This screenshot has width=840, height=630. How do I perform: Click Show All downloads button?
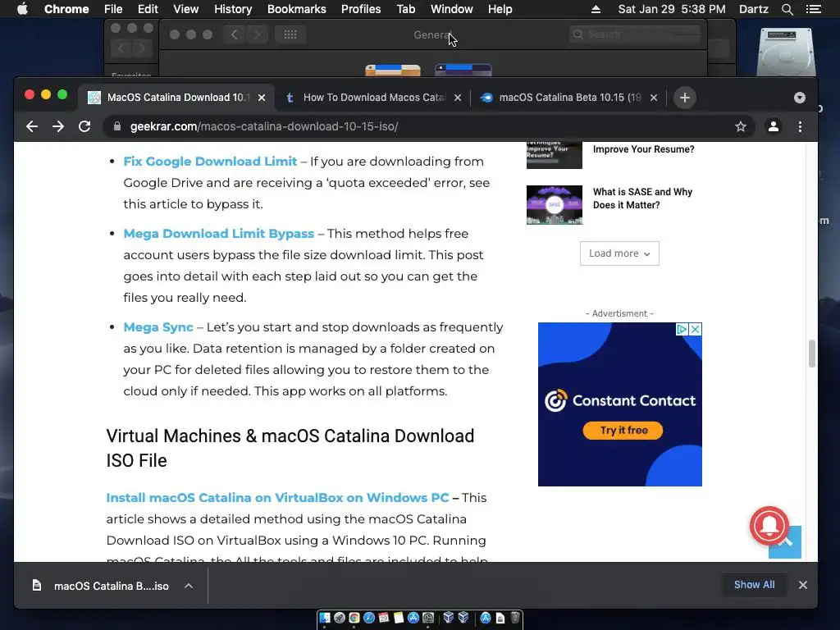[x=754, y=585]
